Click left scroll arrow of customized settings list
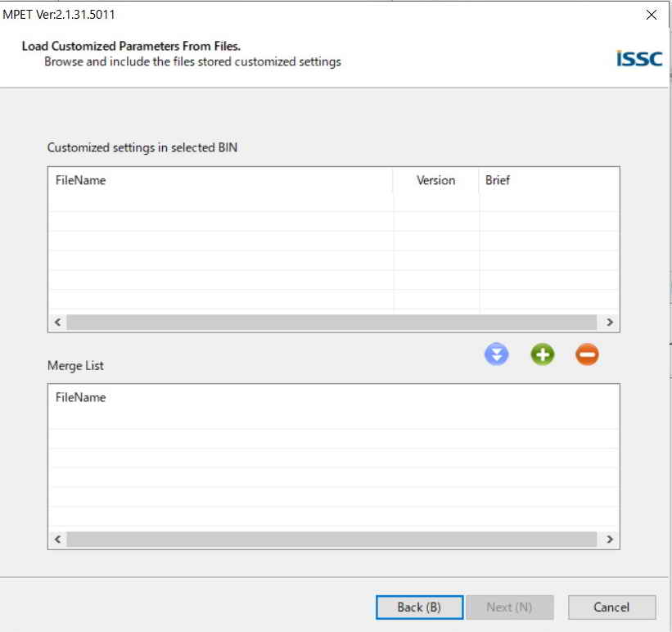672x632 pixels. (x=58, y=322)
